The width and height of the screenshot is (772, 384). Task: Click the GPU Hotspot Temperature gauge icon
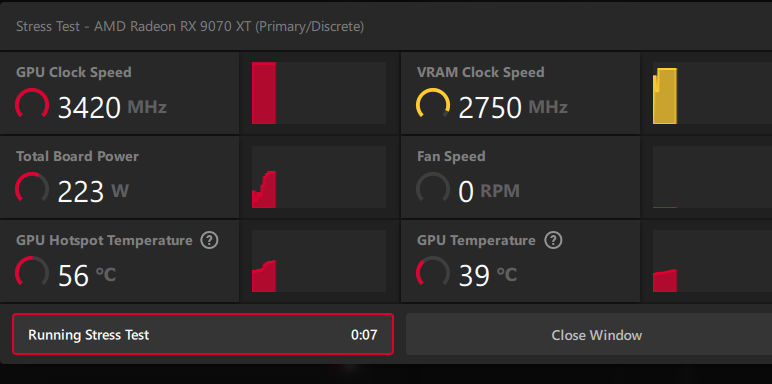(x=32, y=272)
